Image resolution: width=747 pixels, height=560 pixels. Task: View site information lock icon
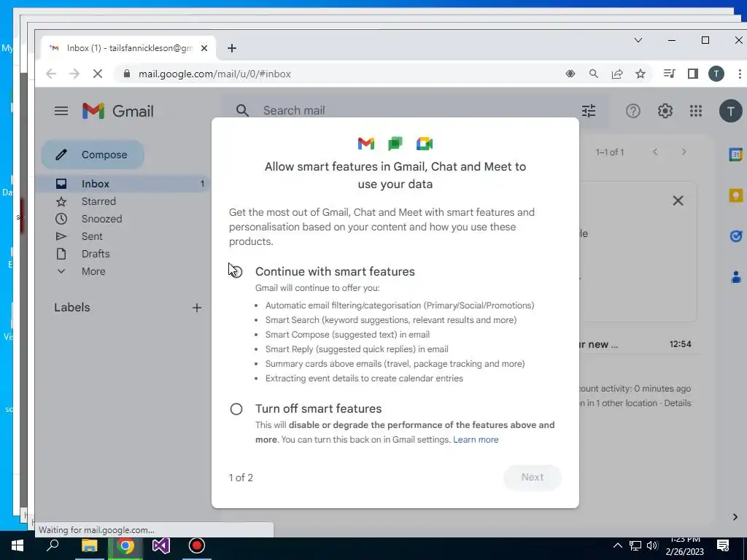coord(126,74)
